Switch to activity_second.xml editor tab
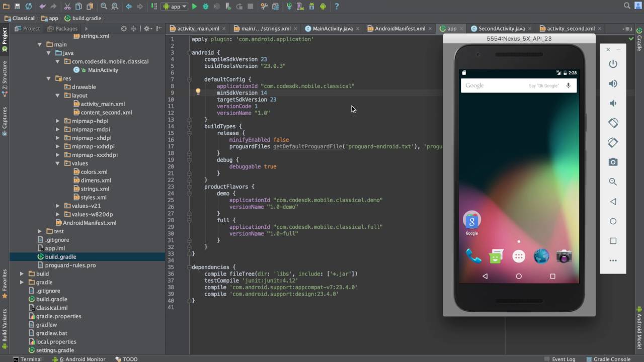 tap(570, 29)
